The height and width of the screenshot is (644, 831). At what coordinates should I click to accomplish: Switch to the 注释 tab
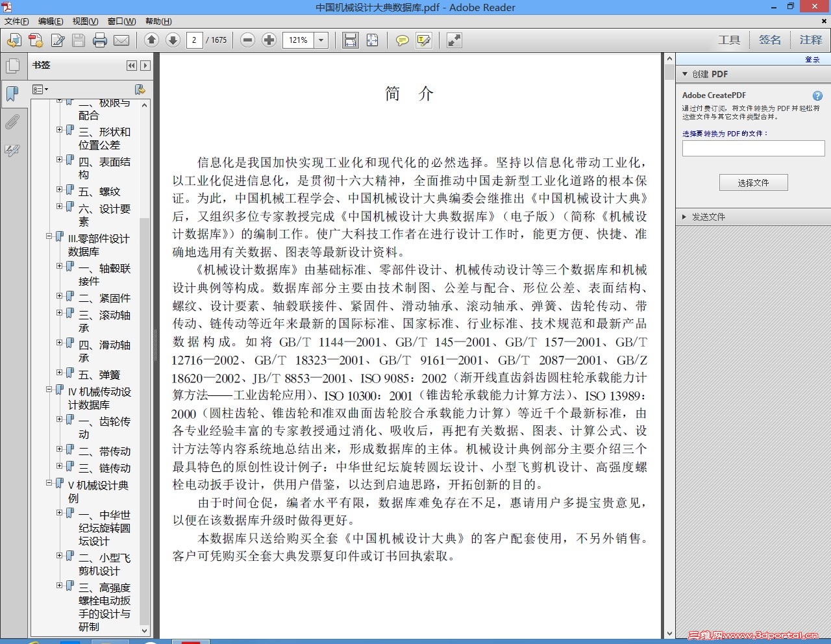pos(810,39)
